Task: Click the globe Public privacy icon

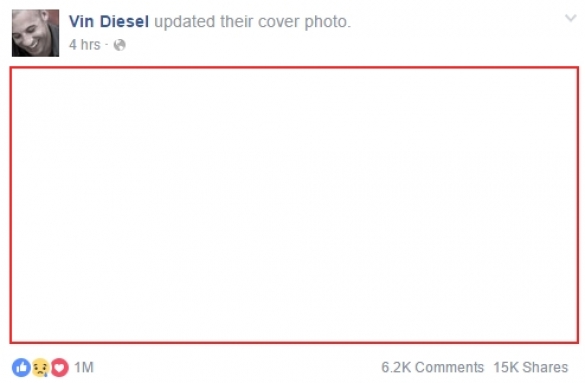Action: point(119,45)
